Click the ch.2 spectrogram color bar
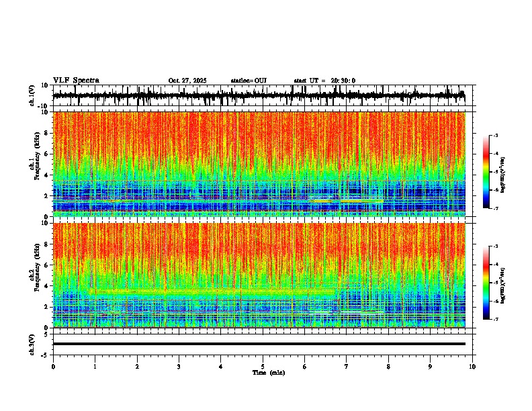Image resolution: width=532 pixels, height=411 pixels. click(486, 283)
